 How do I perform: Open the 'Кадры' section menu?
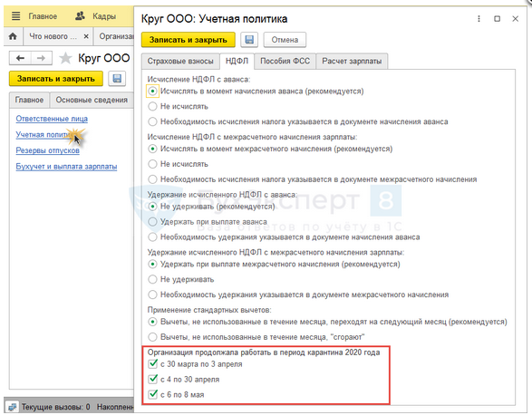(x=96, y=16)
